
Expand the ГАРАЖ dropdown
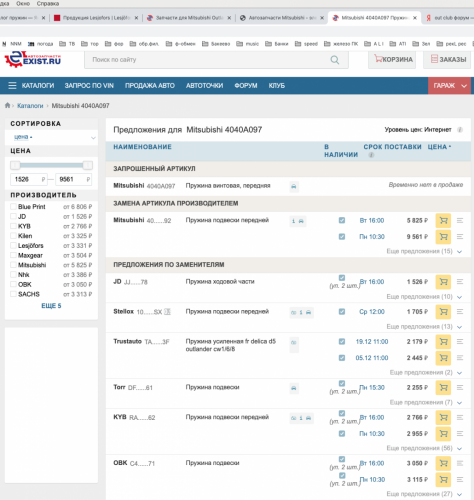pos(449,86)
